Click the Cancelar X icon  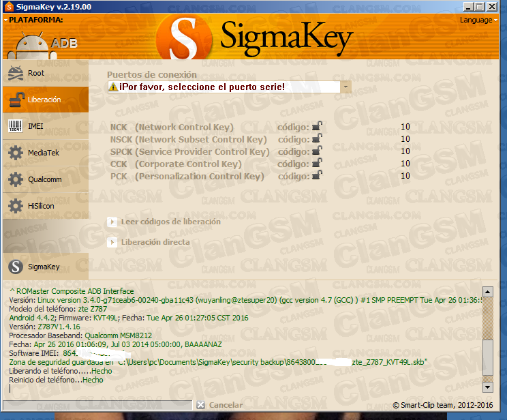tap(201, 405)
